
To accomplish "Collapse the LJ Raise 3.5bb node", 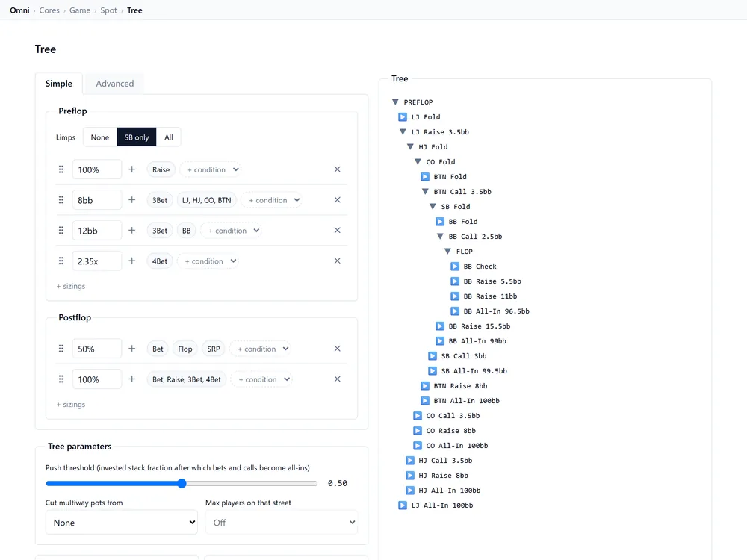I will 403,132.
